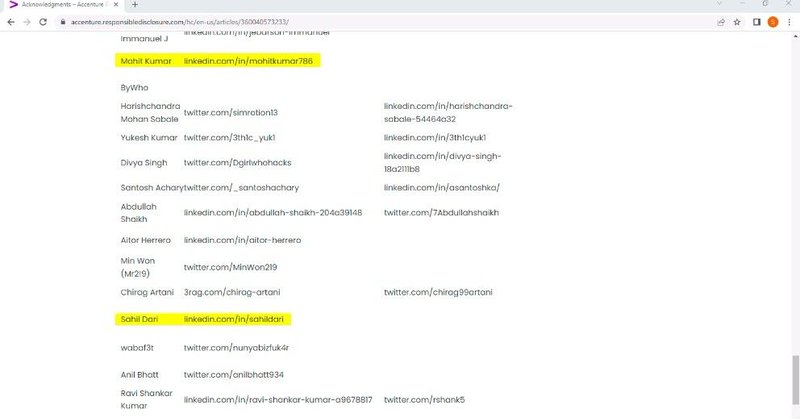Open the tab search chevron

719,4
